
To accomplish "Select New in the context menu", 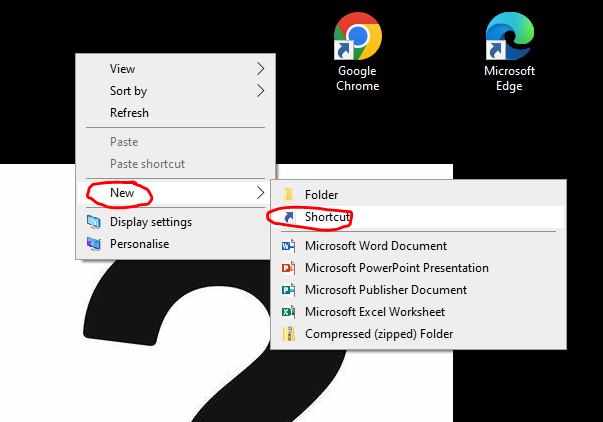I will pos(176,193).
